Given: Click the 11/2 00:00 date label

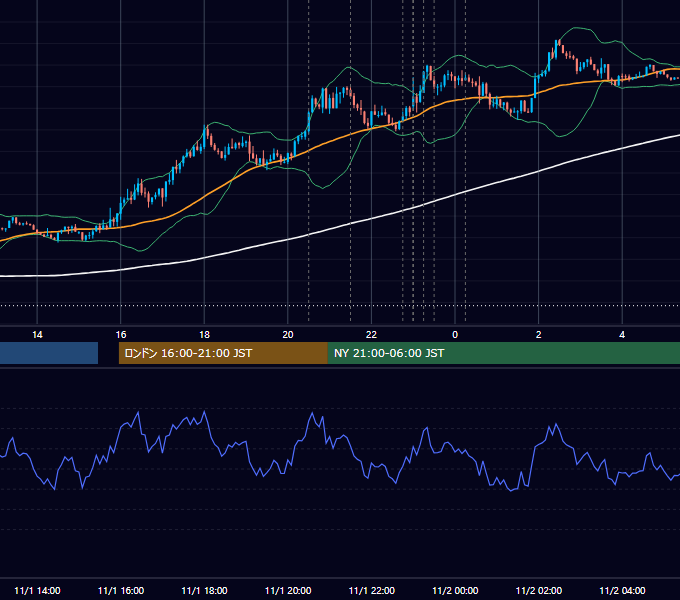Looking at the screenshot, I should click(x=455, y=590).
